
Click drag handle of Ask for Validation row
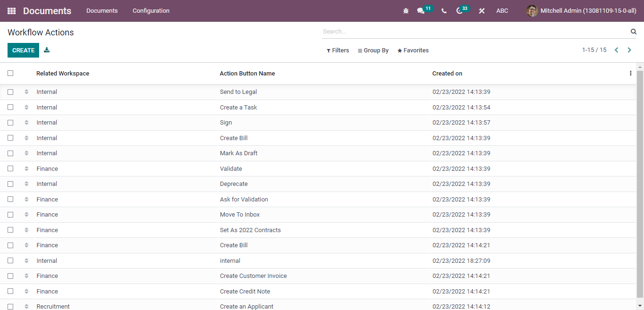coord(26,200)
